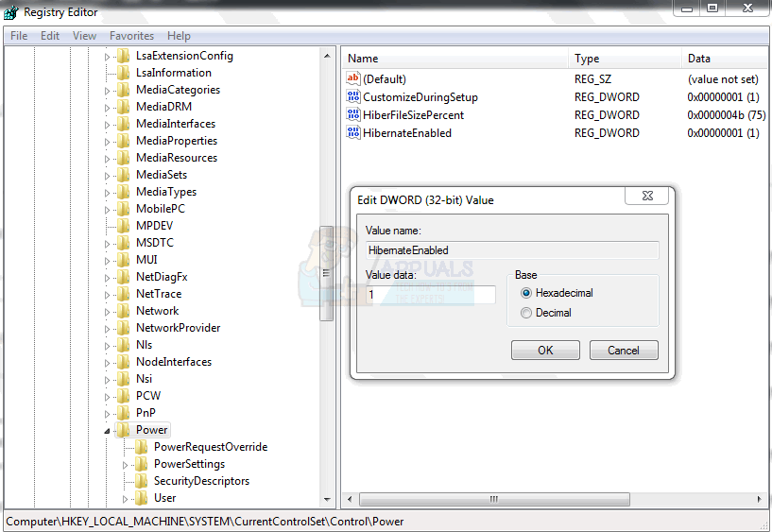This screenshot has height=532, width=772.
Task: Open the Help menu
Action: 179,36
